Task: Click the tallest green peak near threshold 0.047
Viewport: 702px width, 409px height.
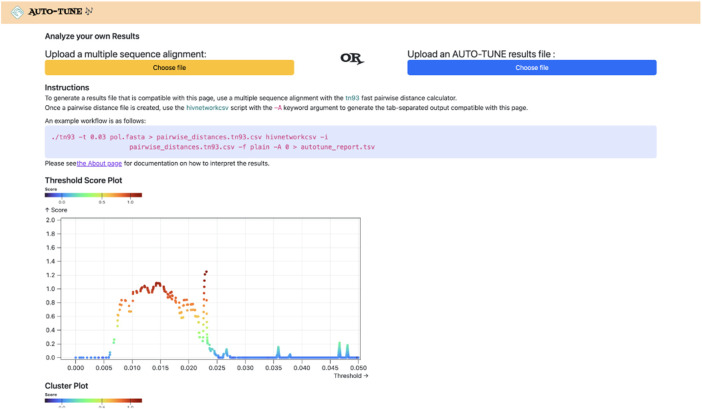Action: coord(340,344)
